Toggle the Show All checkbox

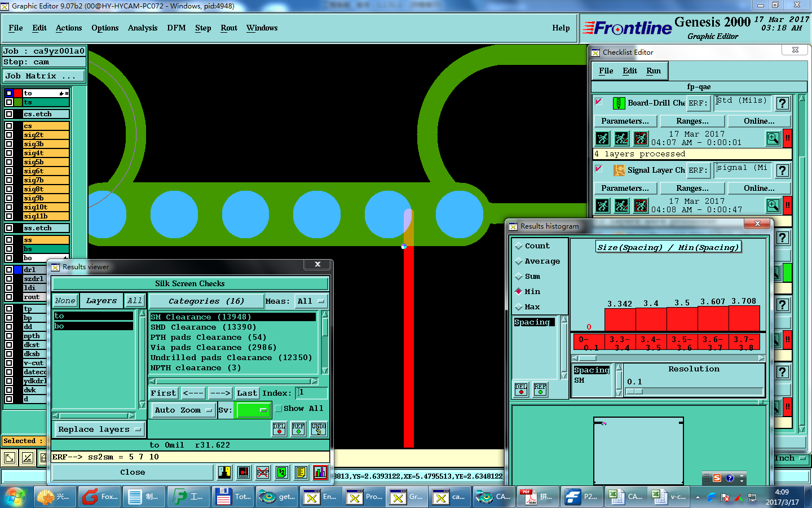(279, 409)
